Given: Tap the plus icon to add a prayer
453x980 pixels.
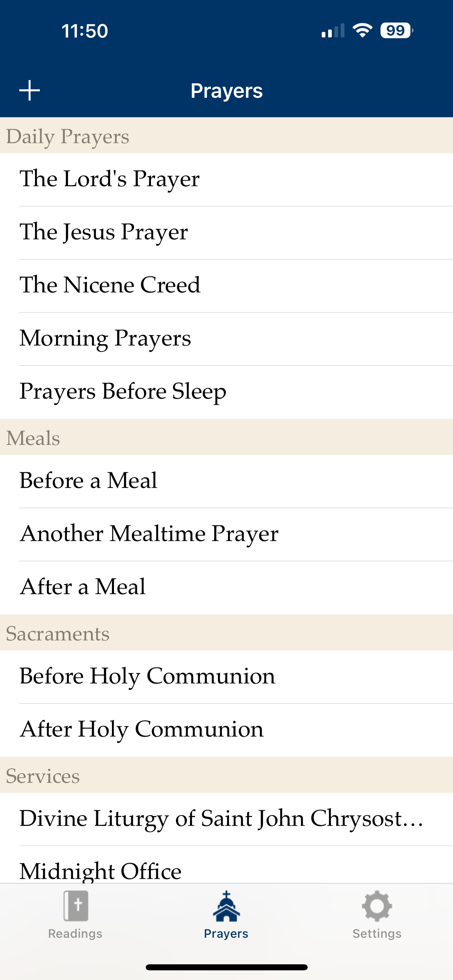Looking at the screenshot, I should pos(30,90).
